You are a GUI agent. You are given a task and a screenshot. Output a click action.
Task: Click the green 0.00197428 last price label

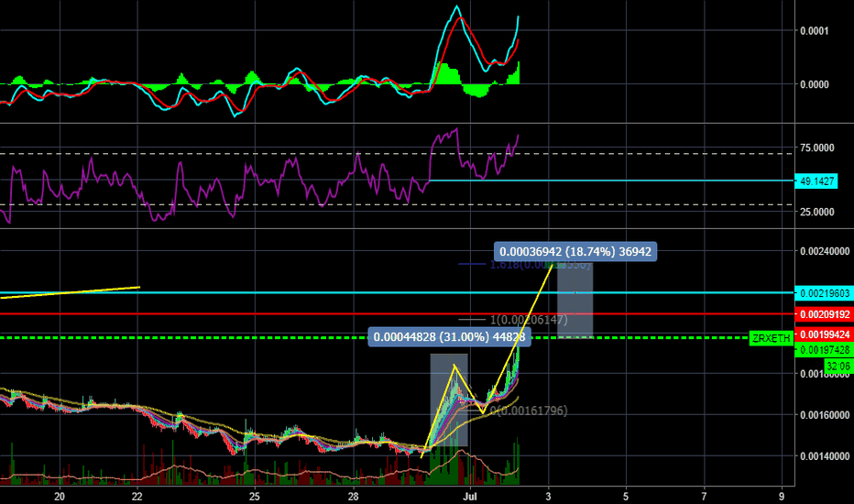coord(824,350)
